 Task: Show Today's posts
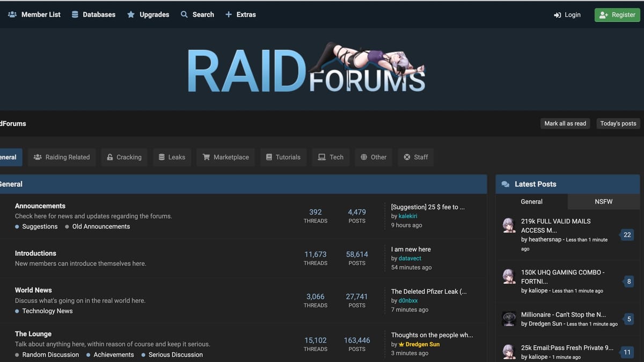tap(618, 123)
